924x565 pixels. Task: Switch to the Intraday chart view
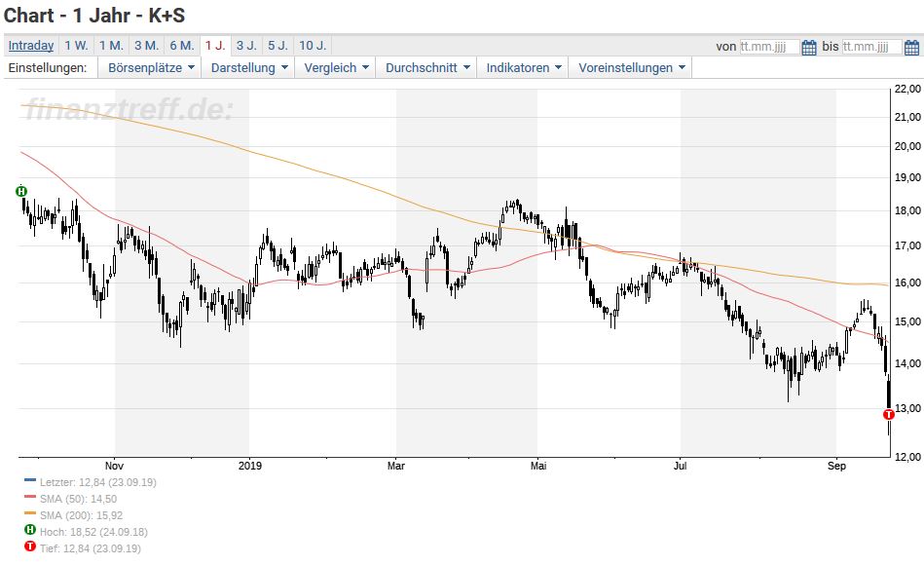point(30,46)
